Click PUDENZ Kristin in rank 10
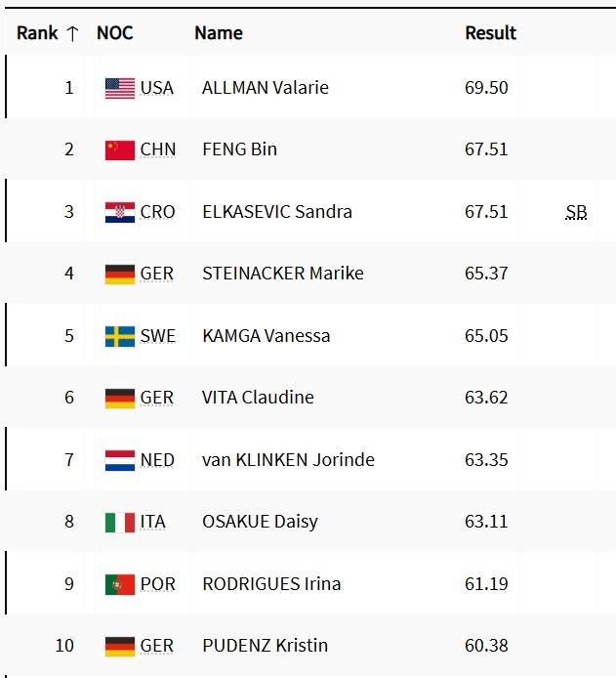Screen dimensions: 616x678 point(265,646)
